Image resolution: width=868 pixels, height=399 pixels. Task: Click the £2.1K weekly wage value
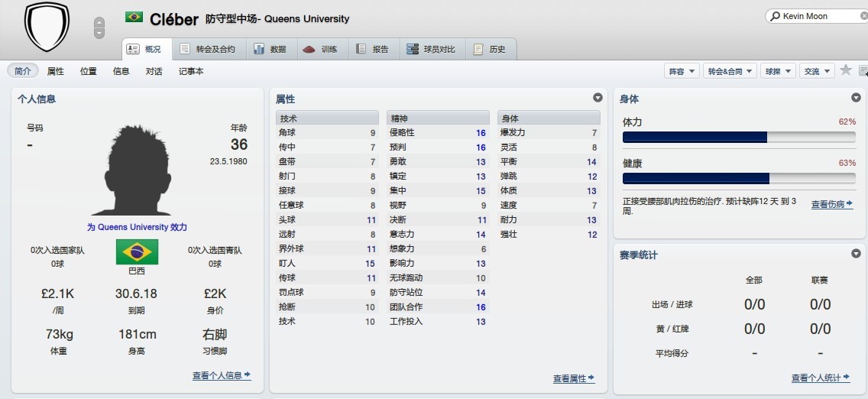tap(57, 294)
